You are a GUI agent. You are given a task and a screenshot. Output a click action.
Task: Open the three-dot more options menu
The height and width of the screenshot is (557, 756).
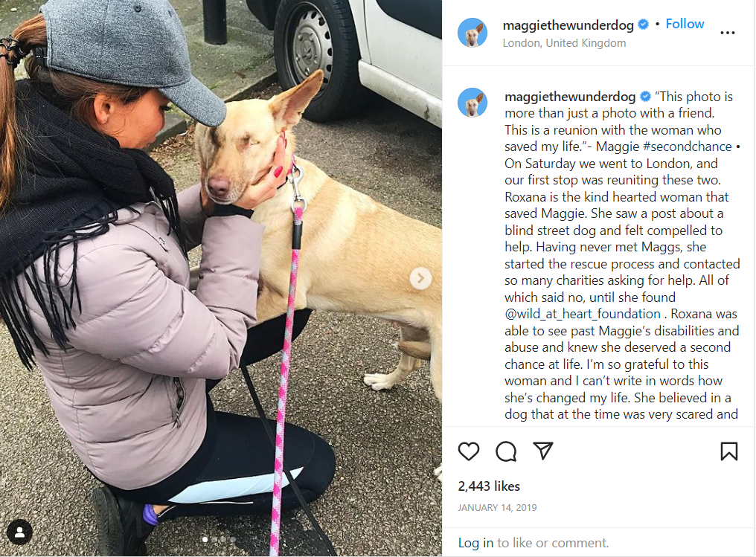tap(727, 33)
